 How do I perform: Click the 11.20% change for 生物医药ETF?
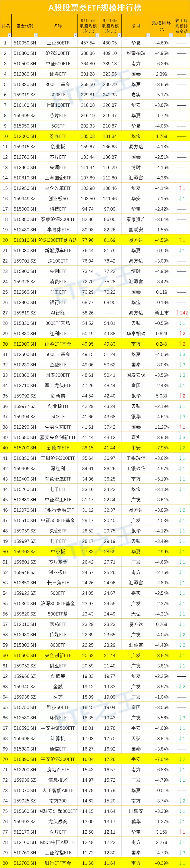pyautogui.click(x=162, y=427)
